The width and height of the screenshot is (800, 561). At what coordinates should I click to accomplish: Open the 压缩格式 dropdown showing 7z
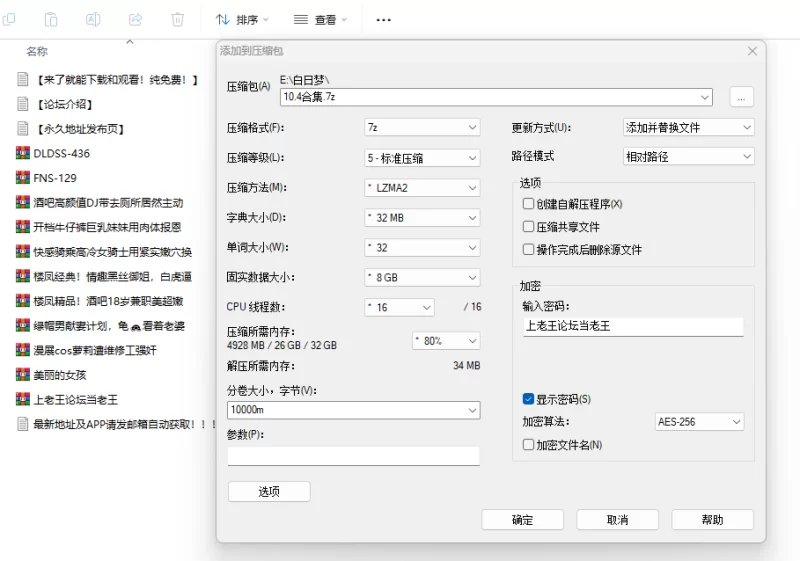421,128
